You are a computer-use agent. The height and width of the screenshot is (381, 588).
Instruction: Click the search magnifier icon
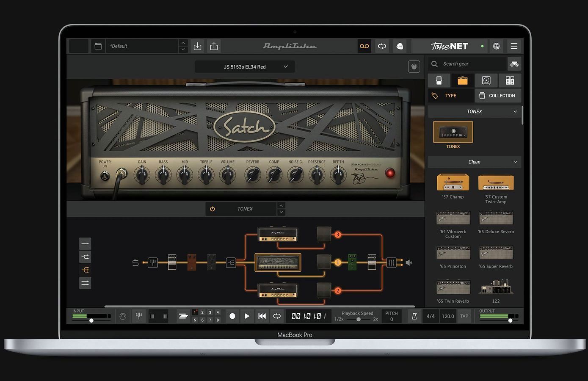(x=434, y=64)
